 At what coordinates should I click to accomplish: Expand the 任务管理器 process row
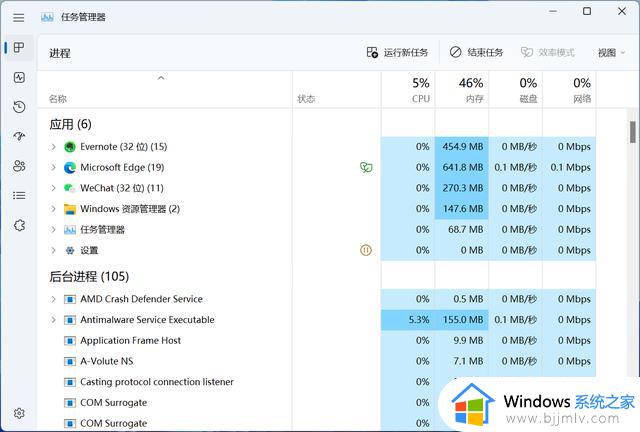53,230
